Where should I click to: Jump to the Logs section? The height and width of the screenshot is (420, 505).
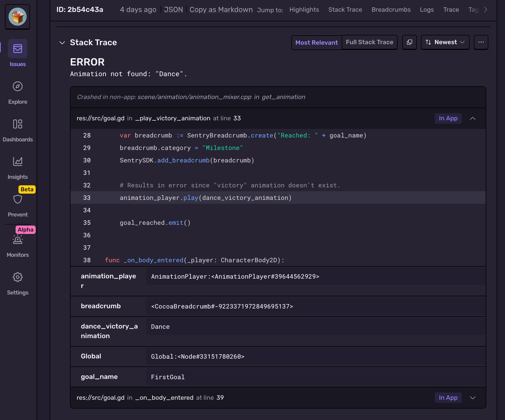coord(427,10)
